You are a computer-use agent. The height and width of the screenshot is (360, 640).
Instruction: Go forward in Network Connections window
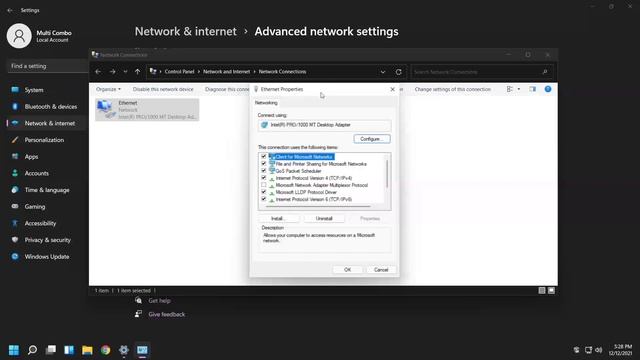pos(112,71)
